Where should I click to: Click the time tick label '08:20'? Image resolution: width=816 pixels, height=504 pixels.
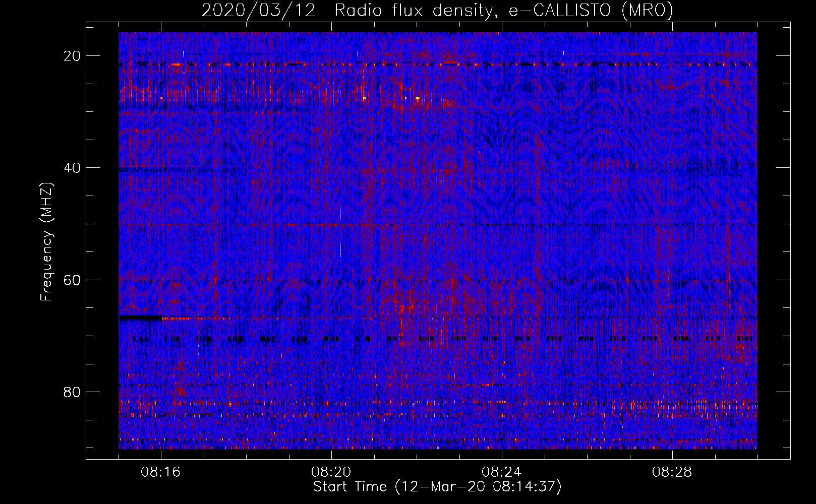click(x=331, y=472)
